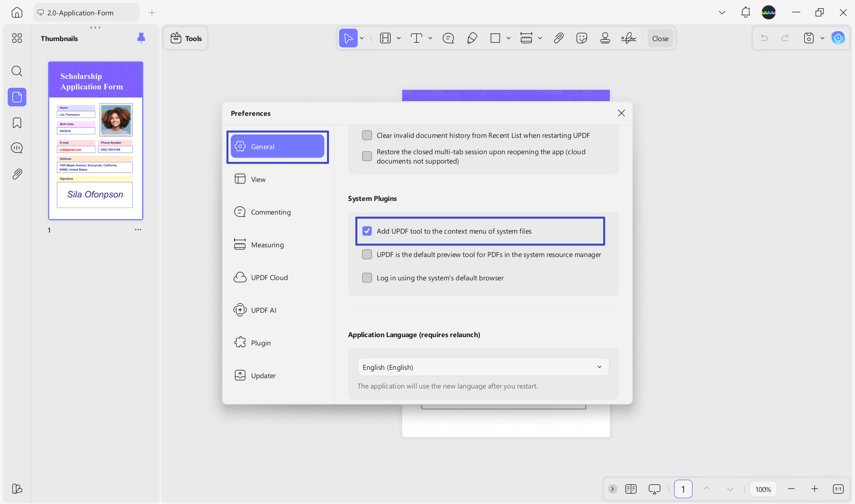Open the UPDF AI assistant icon

pos(838,38)
